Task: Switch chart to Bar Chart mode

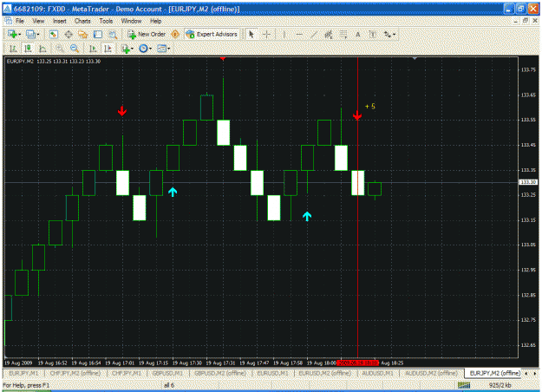Action: pyautogui.click(x=13, y=49)
